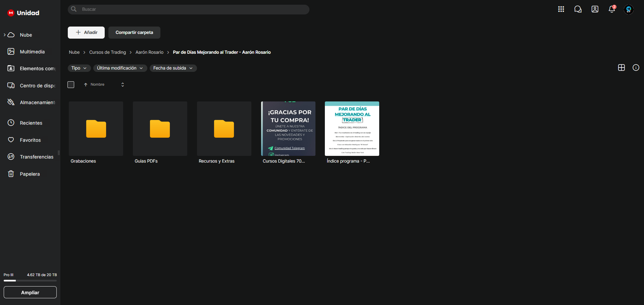Open the user avatar menu
Screen dimensions: 644x305
(x=628, y=9)
